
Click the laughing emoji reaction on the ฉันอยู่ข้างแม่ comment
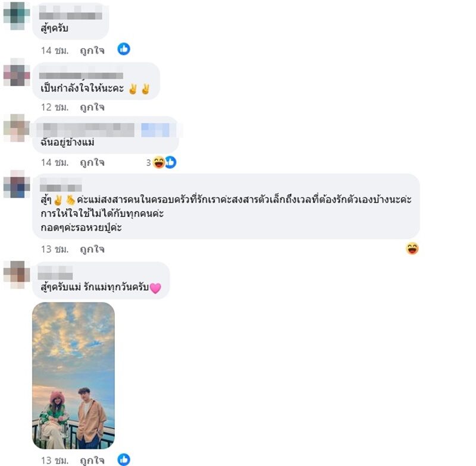158,162
